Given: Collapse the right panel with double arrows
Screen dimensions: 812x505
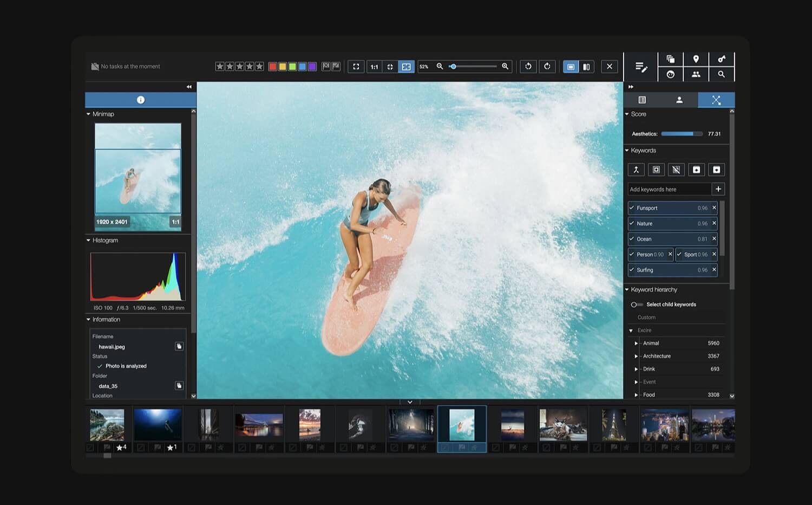Looking at the screenshot, I should [x=631, y=87].
